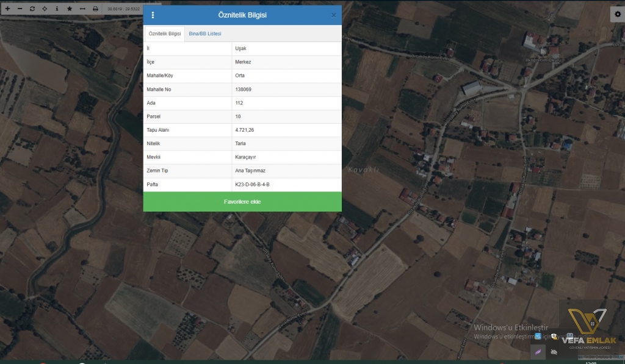Screen dimensions: 625x364
Task: Click the crosshair locate icon
Action: 45,9
